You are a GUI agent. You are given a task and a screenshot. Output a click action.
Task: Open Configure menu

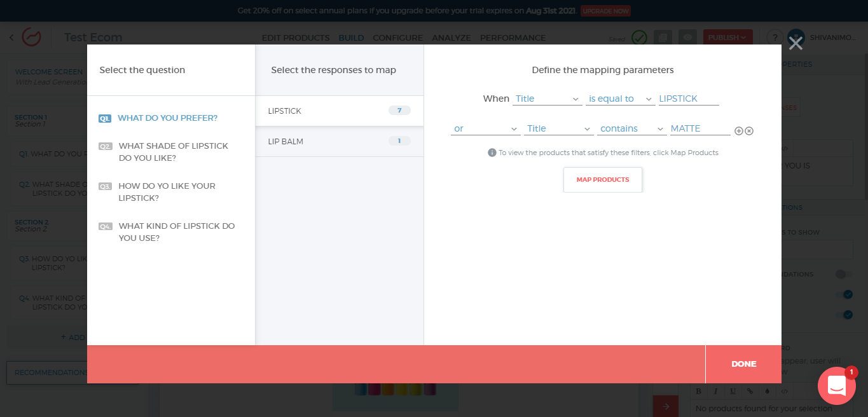[x=397, y=38]
